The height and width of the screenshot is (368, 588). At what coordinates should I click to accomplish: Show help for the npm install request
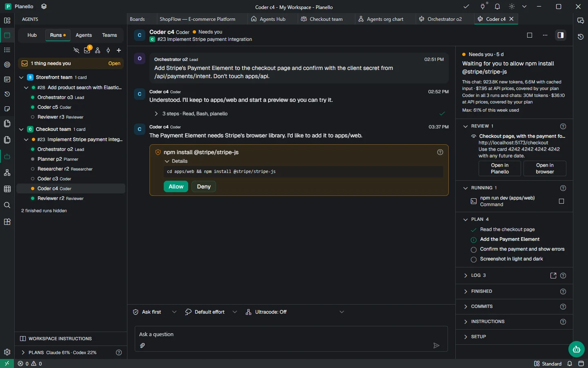click(x=440, y=152)
